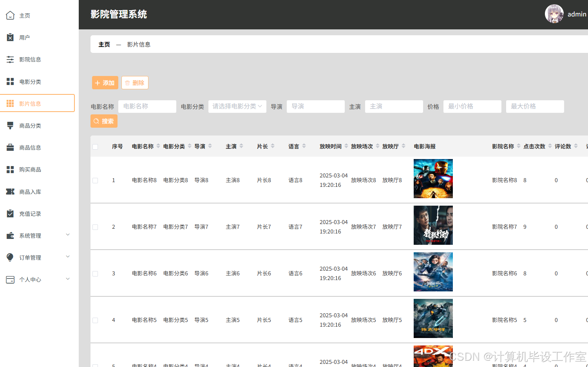Click the 购买商品 grid icon

click(x=10, y=170)
